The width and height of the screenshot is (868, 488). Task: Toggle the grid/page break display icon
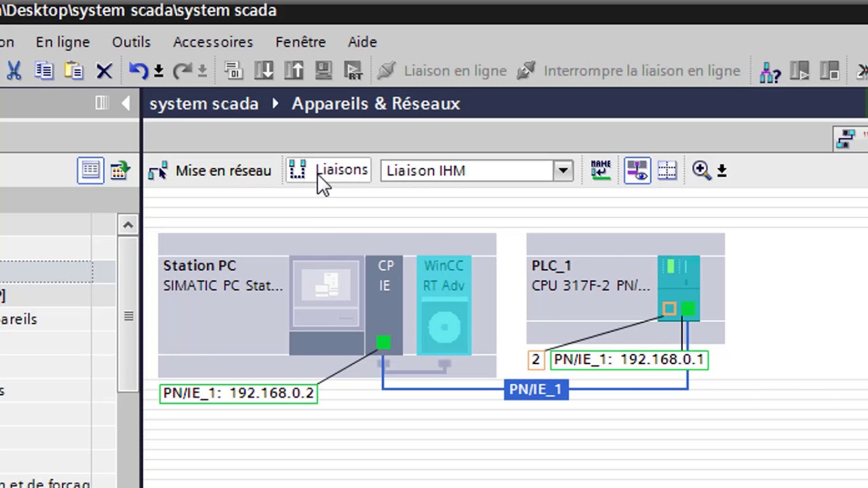click(x=667, y=171)
